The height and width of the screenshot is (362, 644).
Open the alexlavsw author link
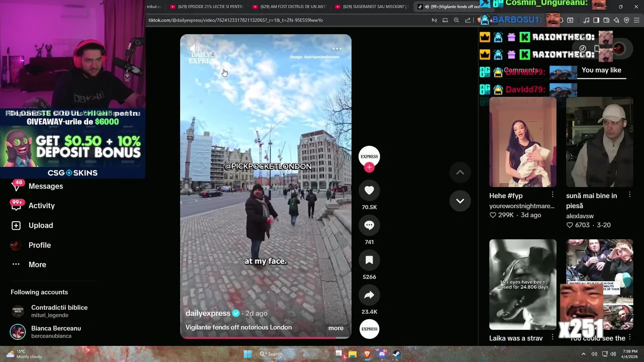point(580,216)
